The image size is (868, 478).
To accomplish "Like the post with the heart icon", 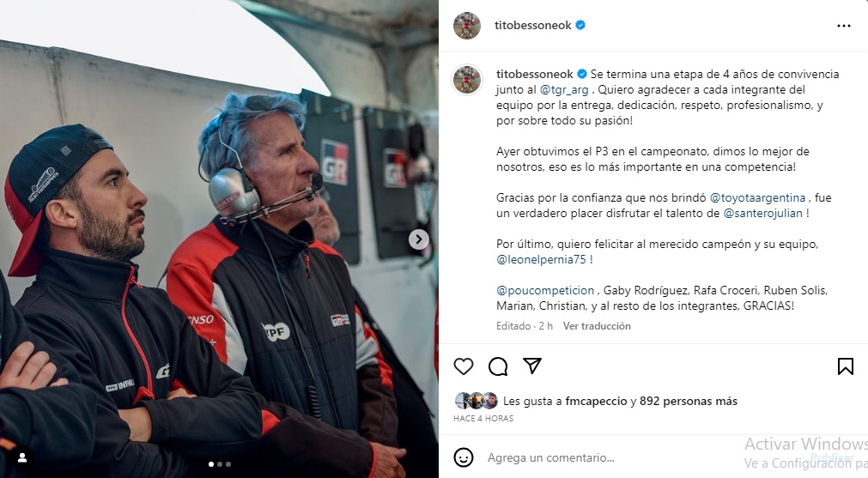I will (464, 366).
